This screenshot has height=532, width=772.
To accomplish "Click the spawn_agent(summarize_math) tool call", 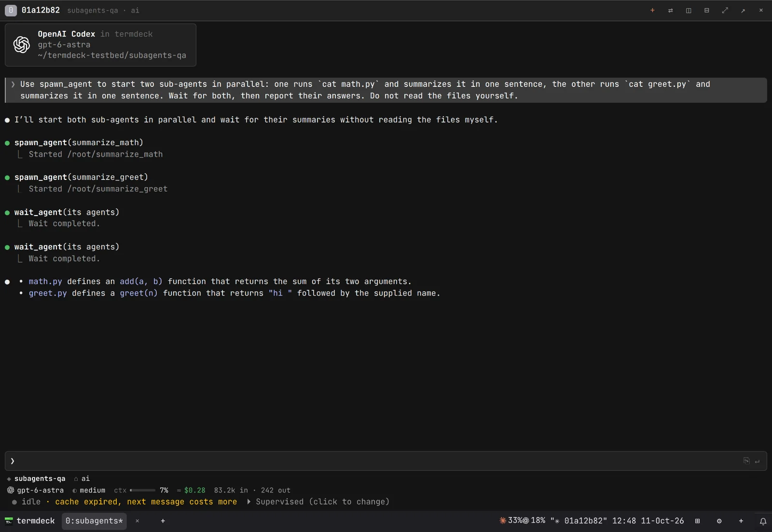I will (x=79, y=143).
